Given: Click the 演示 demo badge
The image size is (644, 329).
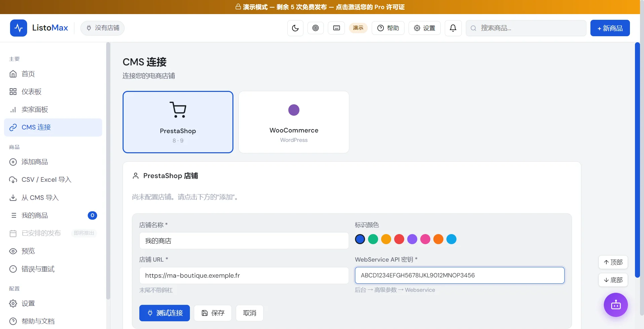Looking at the screenshot, I should click(x=358, y=28).
